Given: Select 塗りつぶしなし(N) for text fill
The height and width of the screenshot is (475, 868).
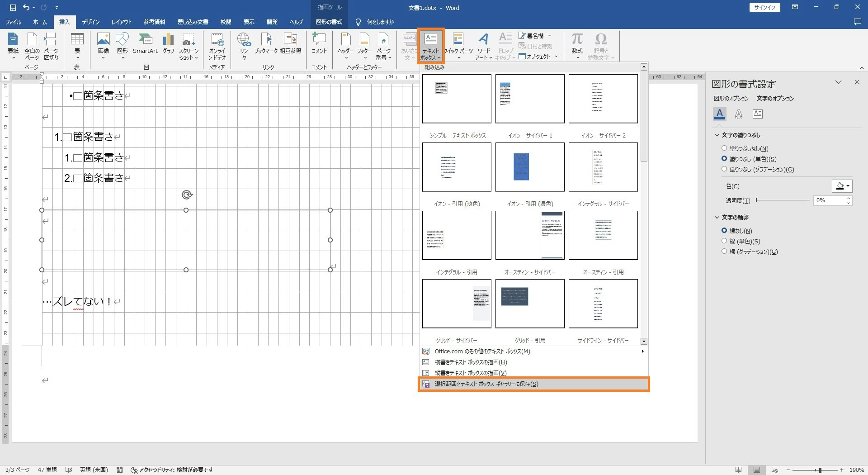Looking at the screenshot, I should [x=745, y=148].
